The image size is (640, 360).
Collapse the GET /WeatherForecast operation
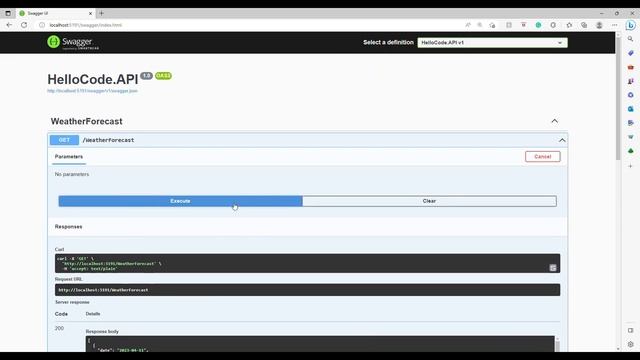[x=562, y=140]
